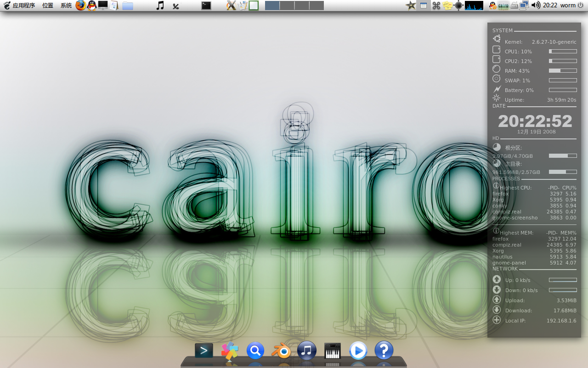Click the RAM 43% usage bar
Viewport: 588px width, 368px height.
[563, 71]
